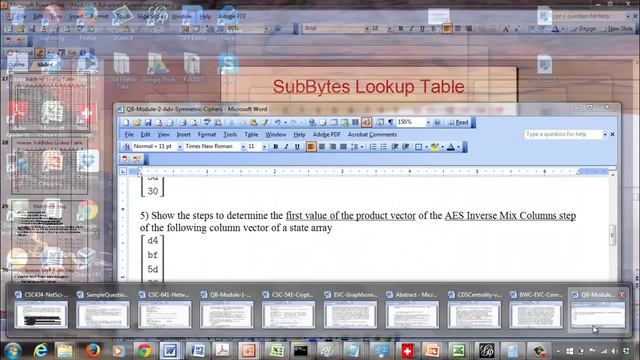Select the Abstract - Micr preview thumbnail
Image resolution: width=640 pixels, height=360 pixels.
[x=412, y=314]
